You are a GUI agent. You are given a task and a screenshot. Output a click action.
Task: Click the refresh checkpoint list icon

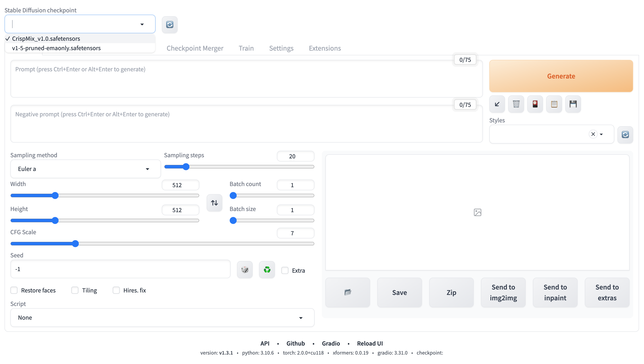170,25
